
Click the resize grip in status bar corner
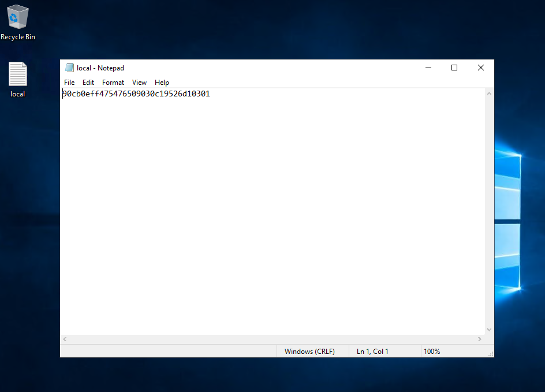coord(490,354)
